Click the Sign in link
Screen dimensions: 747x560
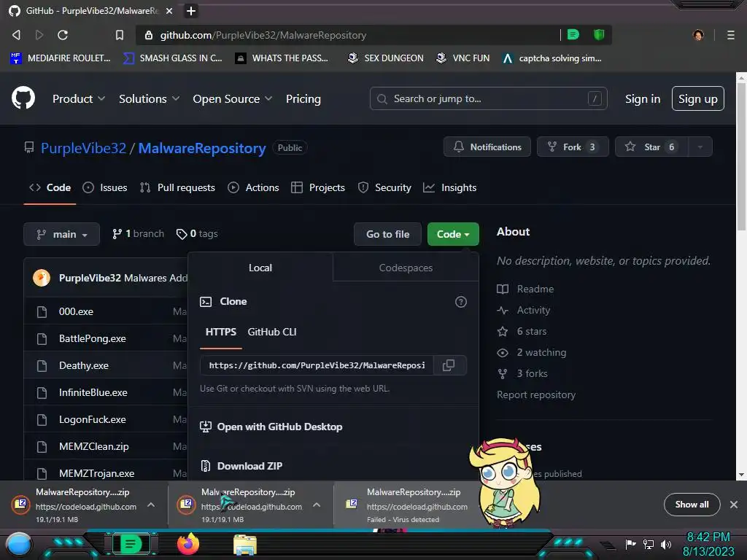pyautogui.click(x=643, y=98)
